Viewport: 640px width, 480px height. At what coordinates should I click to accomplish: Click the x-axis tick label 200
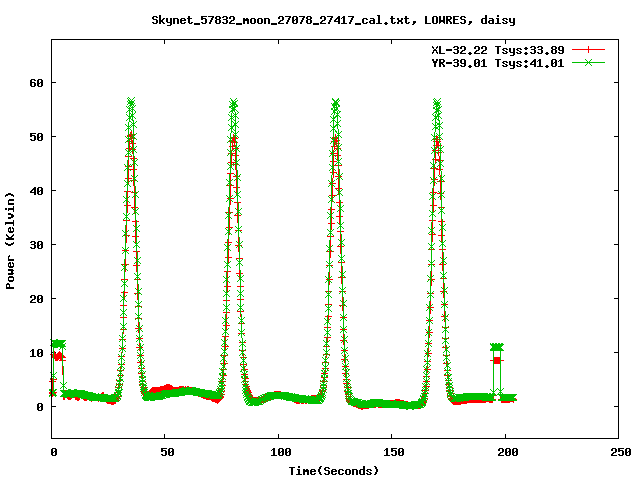pyautogui.click(x=507, y=452)
